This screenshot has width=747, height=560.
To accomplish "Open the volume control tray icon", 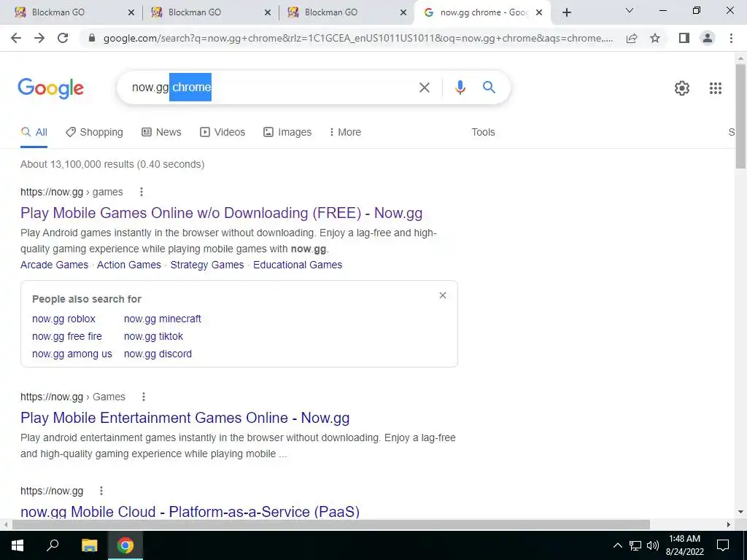I will click(653, 545).
